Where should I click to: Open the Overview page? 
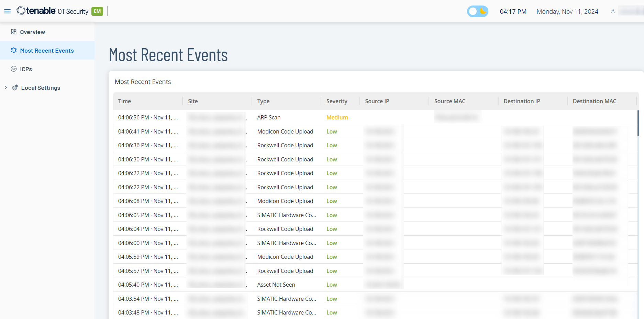[32, 32]
